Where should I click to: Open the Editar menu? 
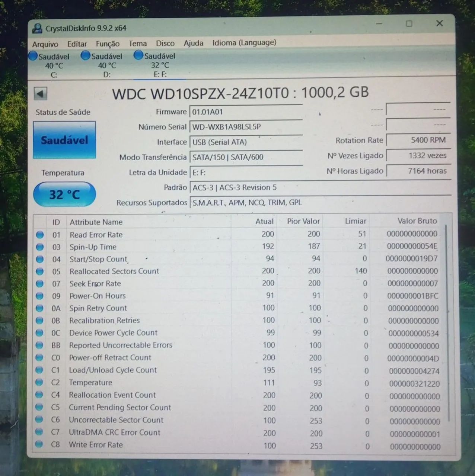coord(77,44)
